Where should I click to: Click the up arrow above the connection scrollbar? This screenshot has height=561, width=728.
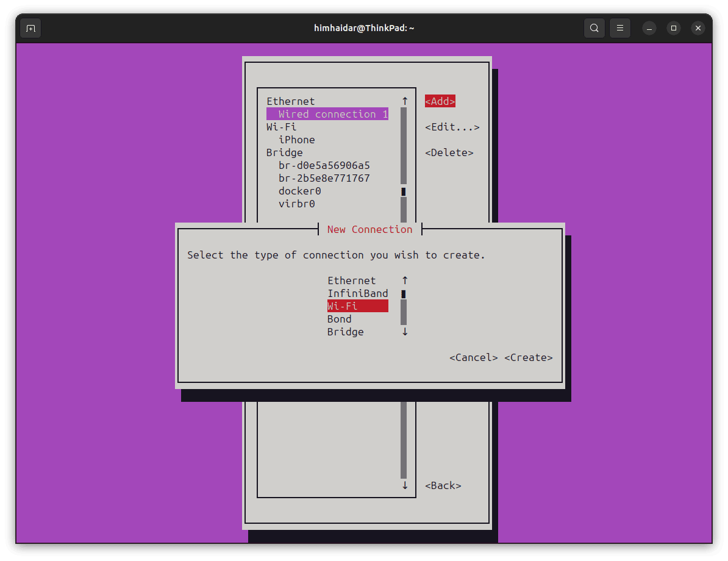click(404, 100)
